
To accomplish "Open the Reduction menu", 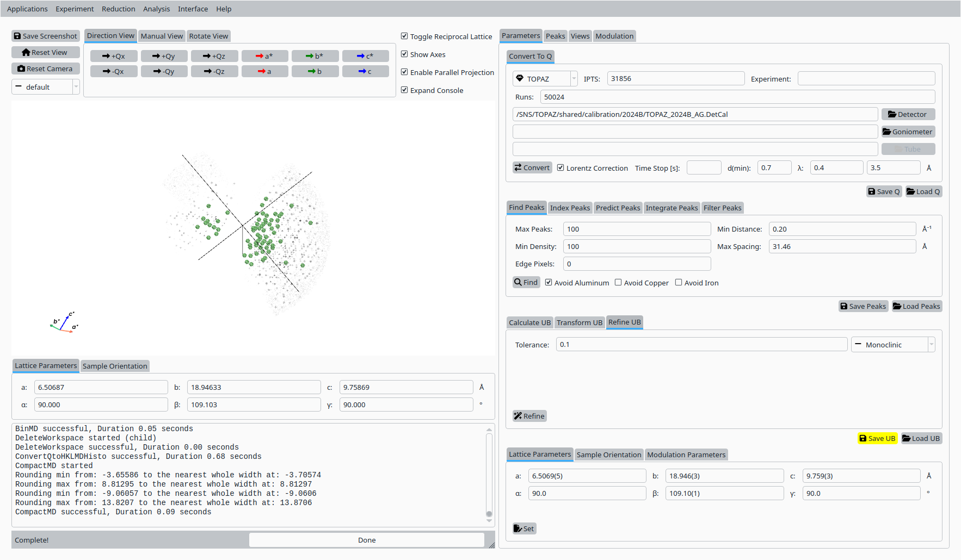I will (118, 9).
